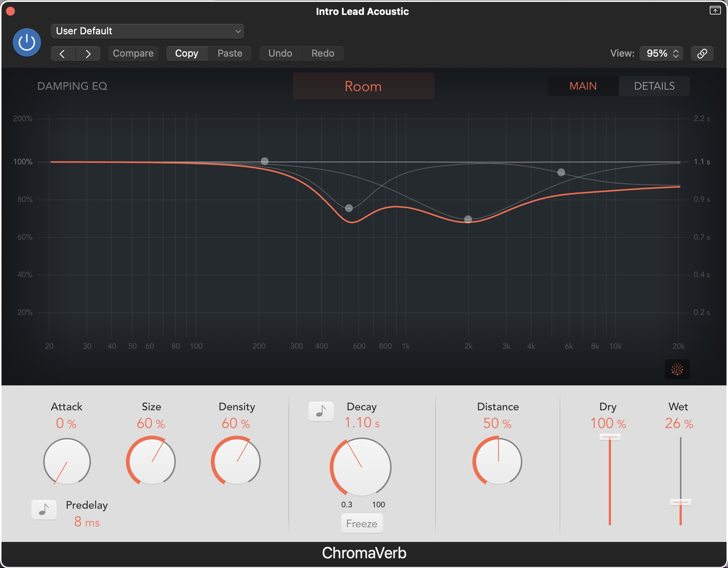The height and width of the screenshot is (568, 728).
Task: Click the Dry level slider handle
Action: coord(610,437)
